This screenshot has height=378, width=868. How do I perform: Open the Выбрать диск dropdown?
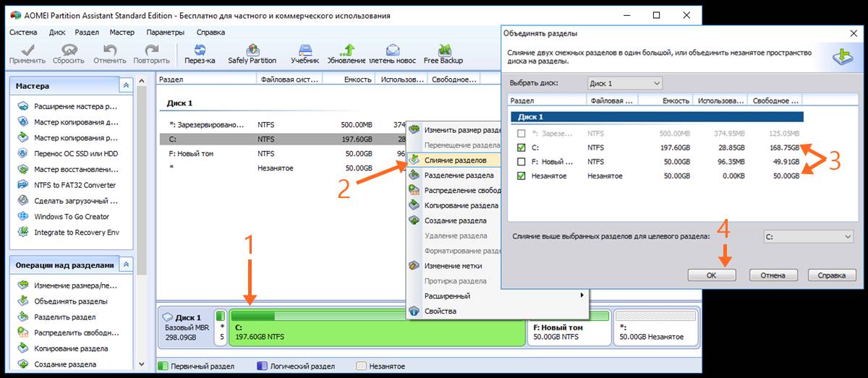coord(624,84)
